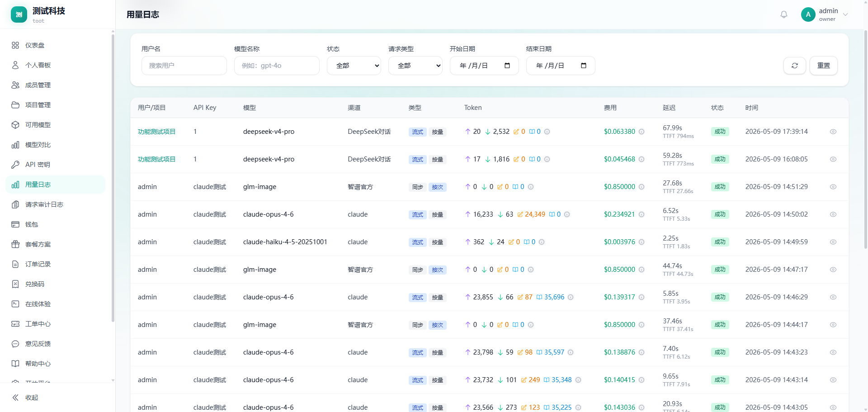
Task: Click 按次 tag in 14:51:29 glm-image row
Action: click(x=438, y=187)
